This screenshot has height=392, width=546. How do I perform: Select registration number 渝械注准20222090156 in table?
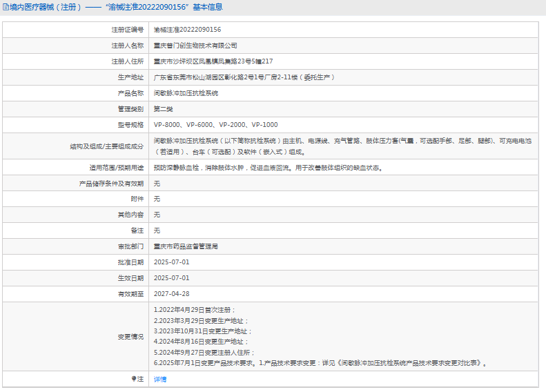(187, 30)
